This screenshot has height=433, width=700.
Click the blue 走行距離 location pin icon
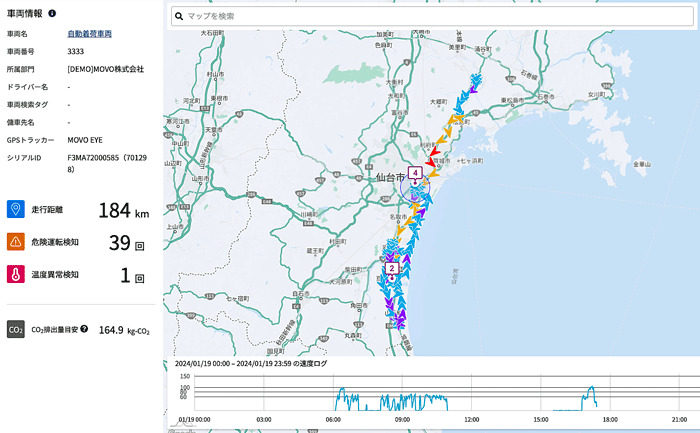point(16,209)
